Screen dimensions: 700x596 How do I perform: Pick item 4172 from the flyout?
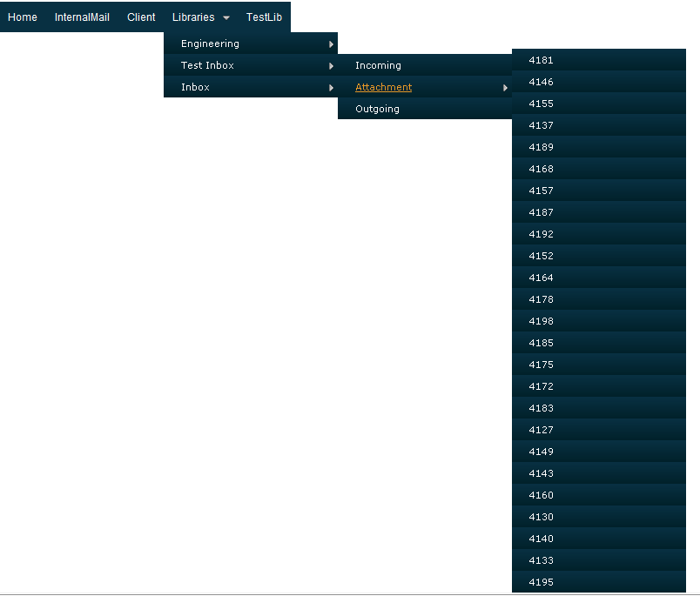(599, 386)
